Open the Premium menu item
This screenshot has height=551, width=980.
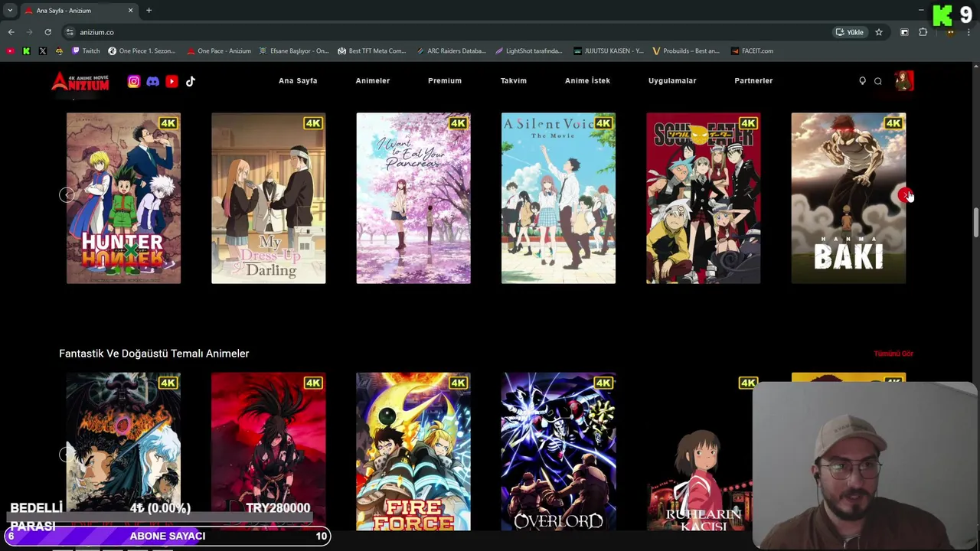(445, 81)
